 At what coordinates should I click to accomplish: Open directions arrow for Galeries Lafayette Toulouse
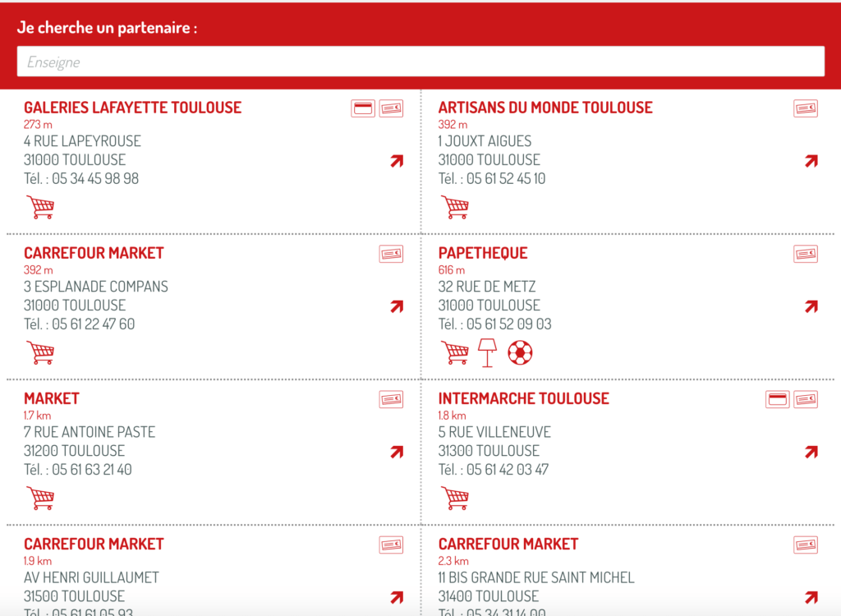click(x=397, y=160)
